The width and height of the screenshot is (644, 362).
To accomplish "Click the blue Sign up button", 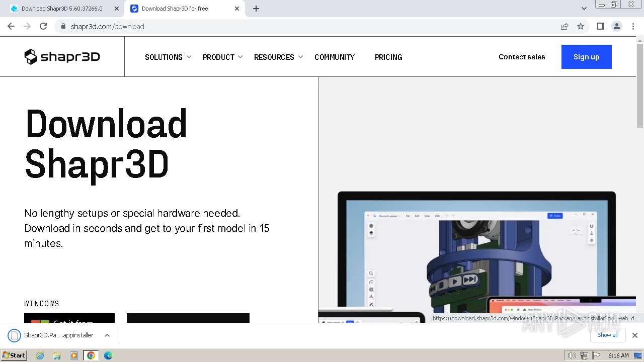I will pyautogui.click(x=587, y=57).
